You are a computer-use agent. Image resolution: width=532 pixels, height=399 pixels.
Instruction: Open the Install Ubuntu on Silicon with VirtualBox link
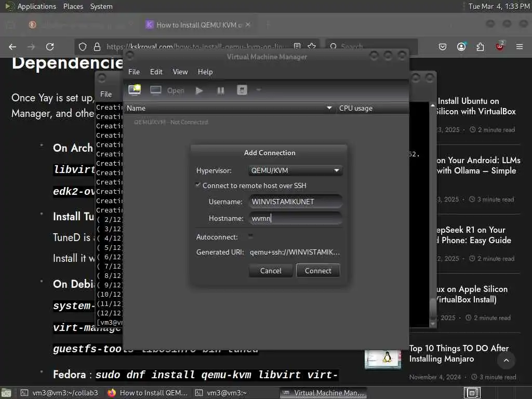tap(476, 106)
